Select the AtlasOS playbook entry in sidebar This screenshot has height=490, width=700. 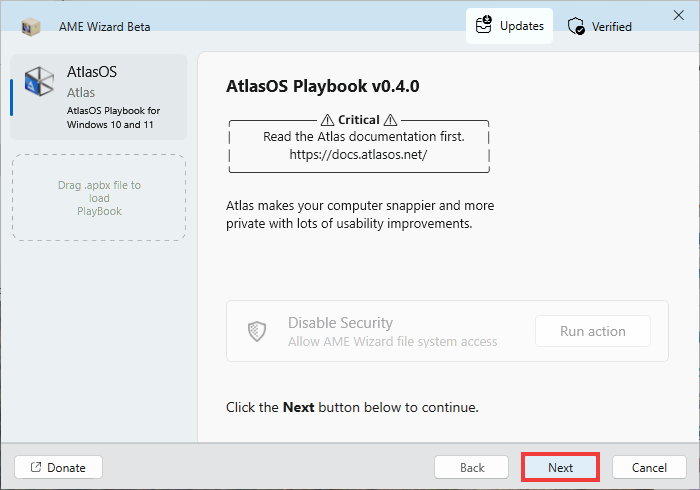click(99, 97)
